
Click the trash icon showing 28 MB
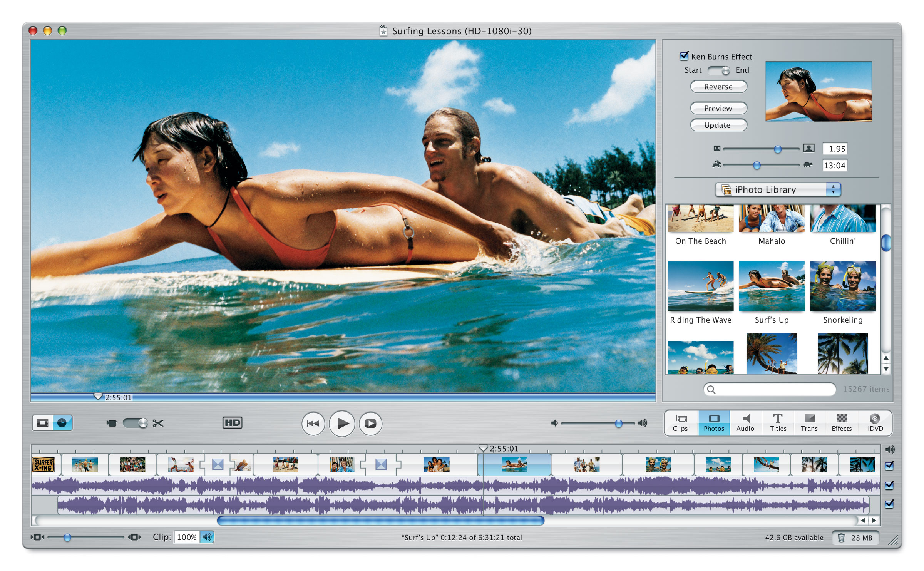[842, 538]
